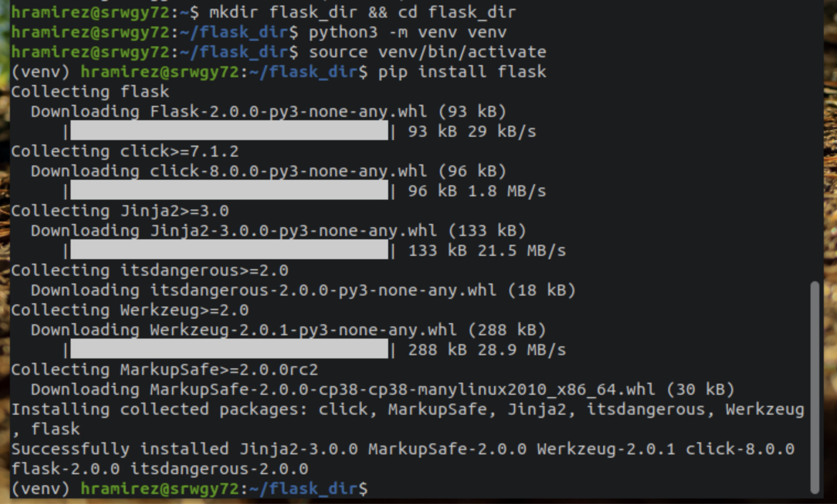
Task: Click the "288 kB 28.9 MB/s" speed text
Action: point(487,350)
